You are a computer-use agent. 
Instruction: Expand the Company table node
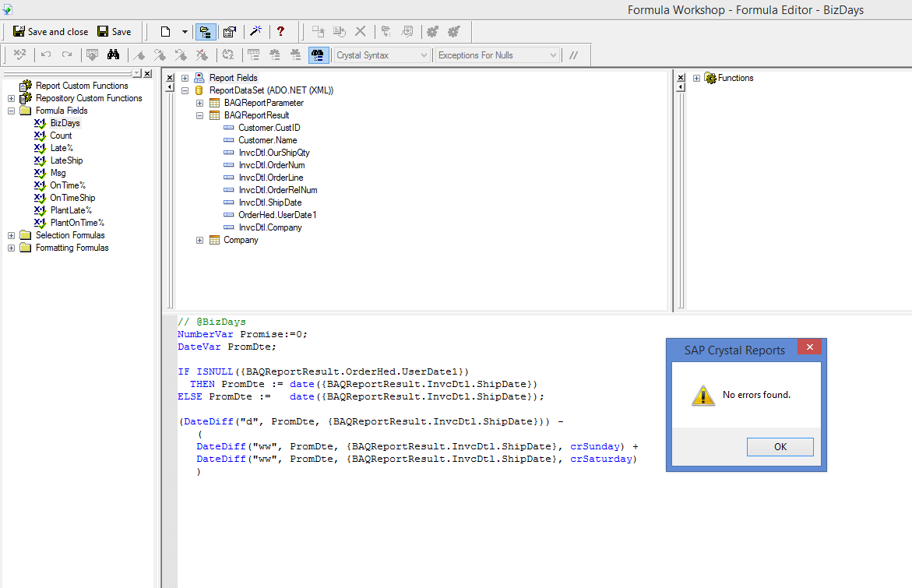click(x=199, y=240)
